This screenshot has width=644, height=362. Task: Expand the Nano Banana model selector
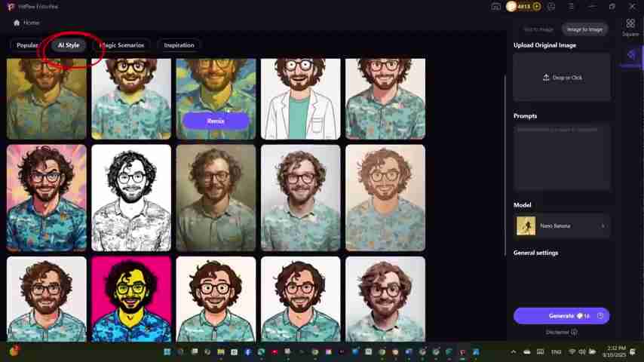602,226
